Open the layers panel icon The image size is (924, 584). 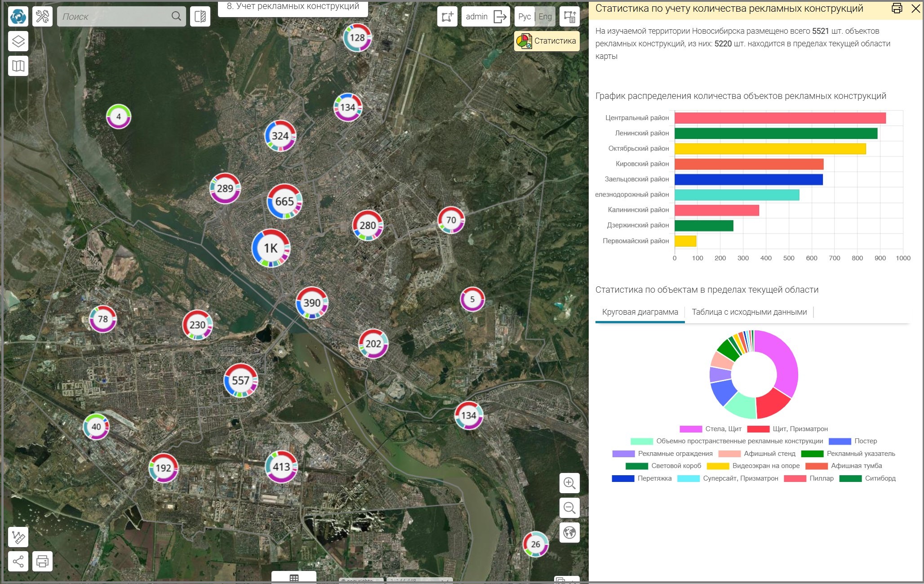point(18,41)
